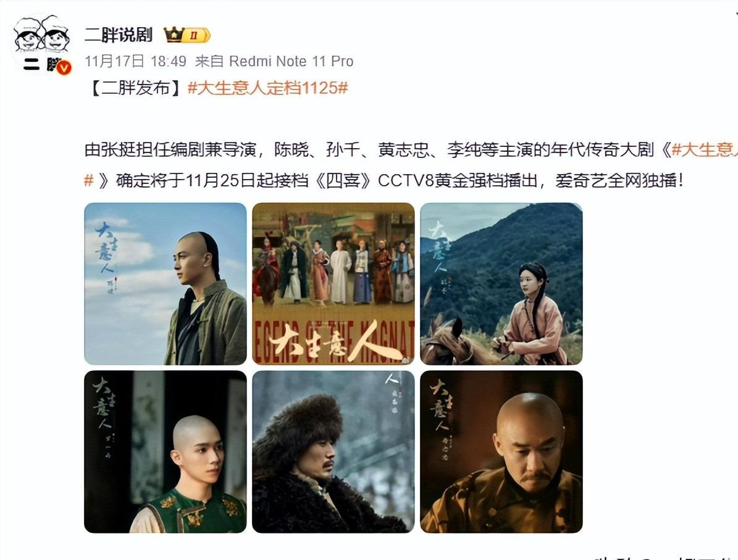Viewport: 738px width, 560px height.
Task: Open poster of man in fur hat
Action: pyautogui.click(x=333, y=452)
